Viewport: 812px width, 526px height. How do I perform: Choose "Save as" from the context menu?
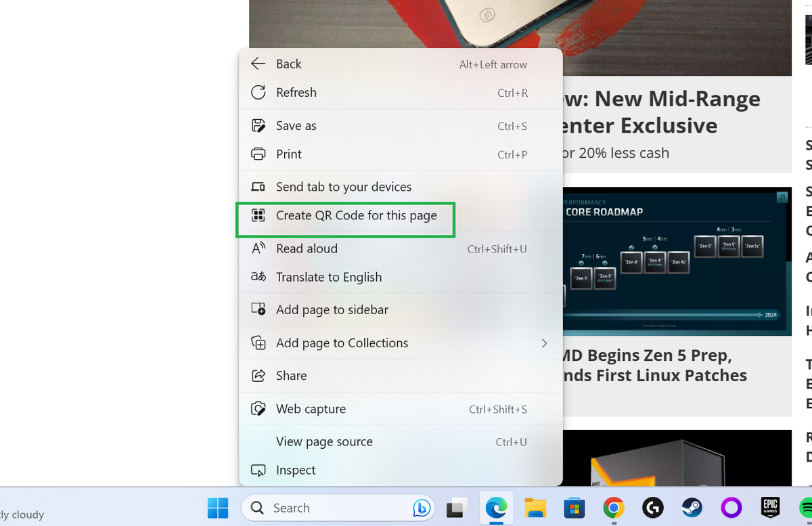[296, 125]
